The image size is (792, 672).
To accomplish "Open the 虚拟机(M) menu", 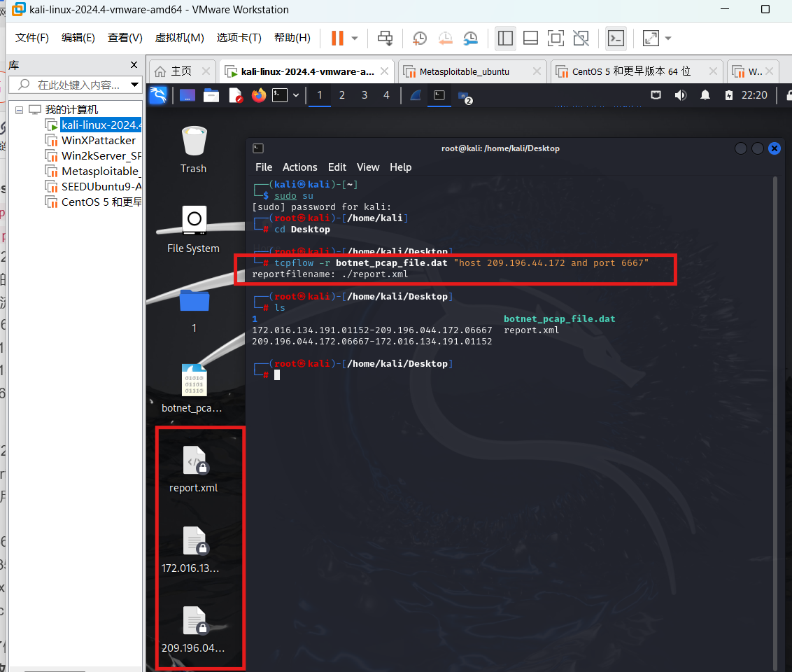I will 179,38.
